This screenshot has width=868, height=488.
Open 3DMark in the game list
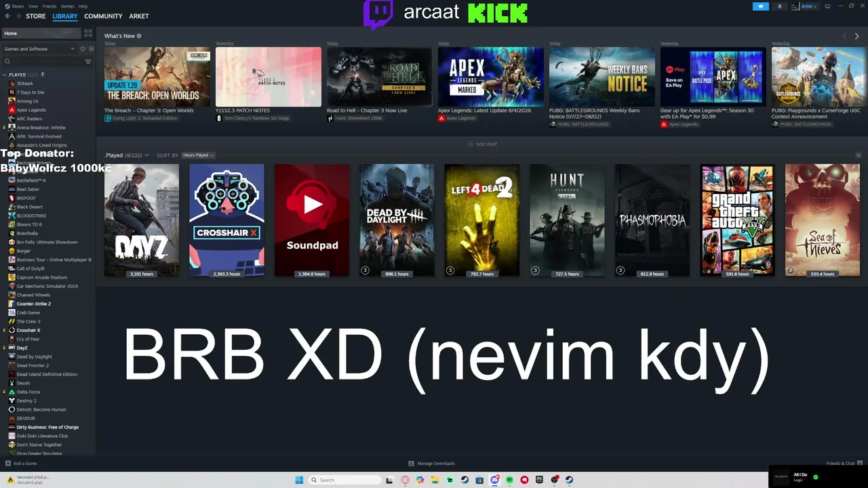click(25, 83)
